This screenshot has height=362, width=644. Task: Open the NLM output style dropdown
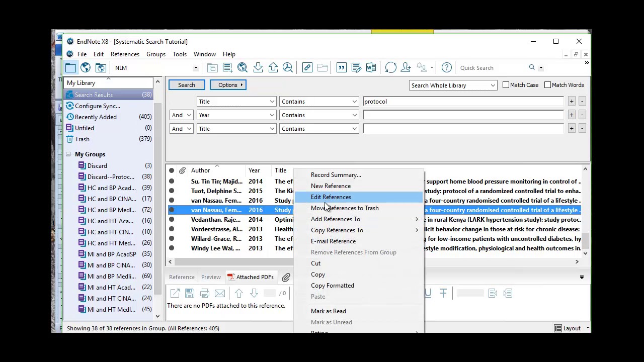coord(196,68)
